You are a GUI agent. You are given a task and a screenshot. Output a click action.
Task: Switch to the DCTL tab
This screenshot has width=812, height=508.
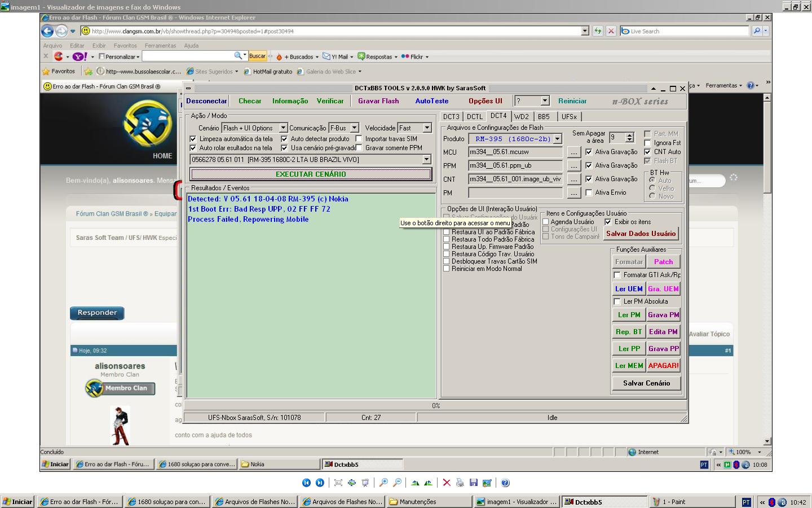474,117
